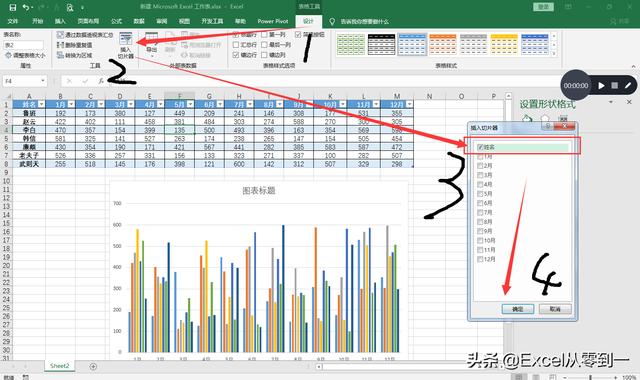Toggle the Header Row (标题行) checkbox

[236, 35]
